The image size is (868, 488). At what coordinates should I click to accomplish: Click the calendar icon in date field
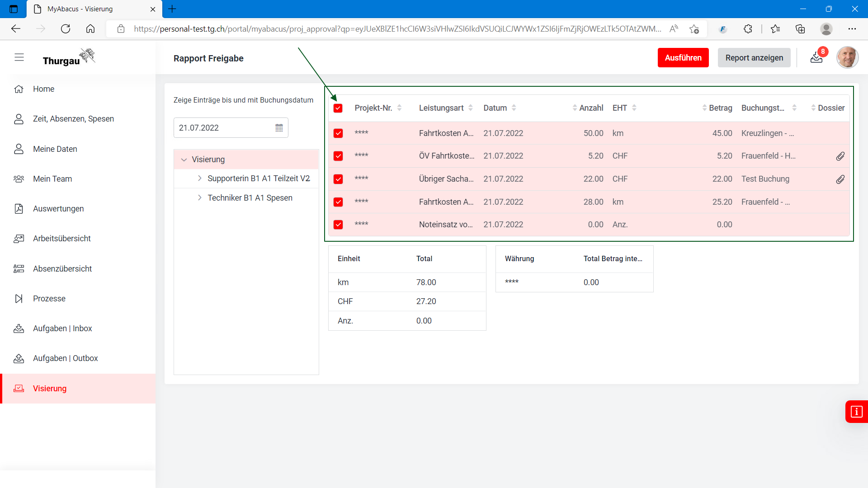[x=279, y=128]
